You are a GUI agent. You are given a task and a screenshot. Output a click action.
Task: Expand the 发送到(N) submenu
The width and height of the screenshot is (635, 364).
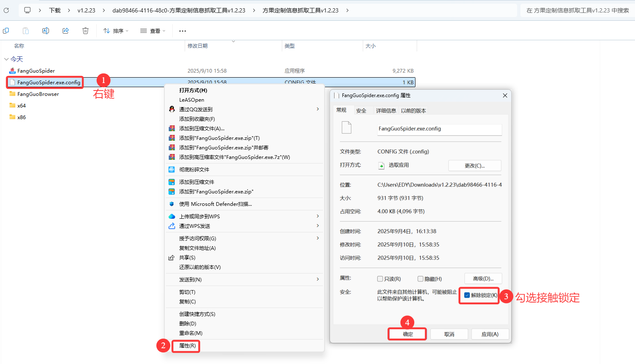pos(318,279)
